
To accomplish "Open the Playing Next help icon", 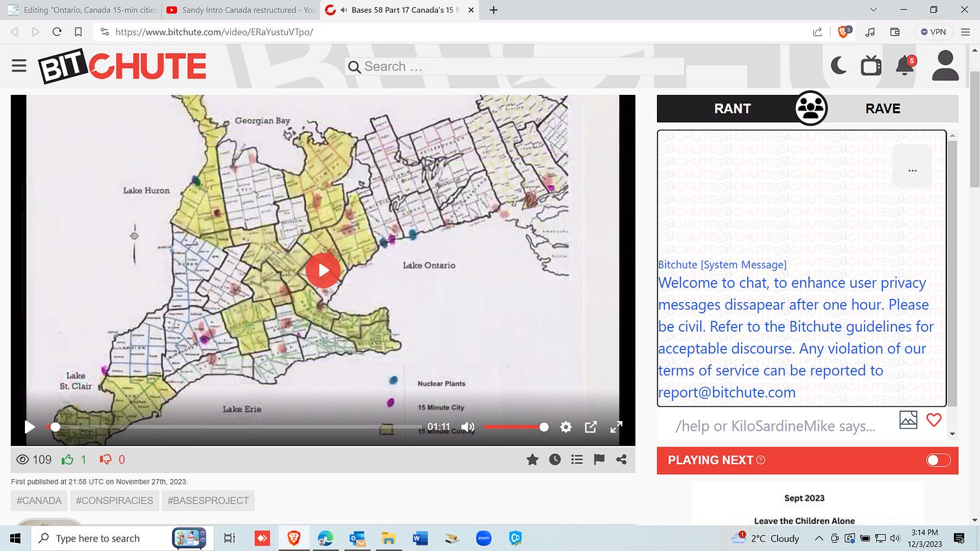I will tap(761, 460).
